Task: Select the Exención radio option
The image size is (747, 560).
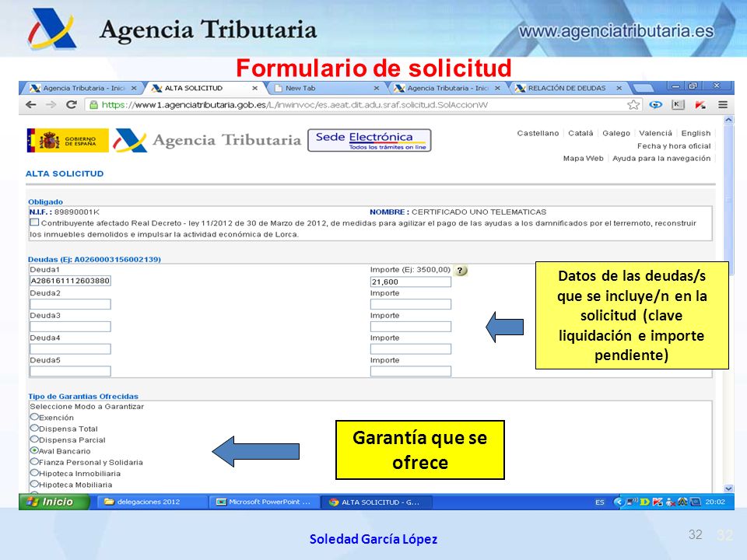Action: click(34, 417)
